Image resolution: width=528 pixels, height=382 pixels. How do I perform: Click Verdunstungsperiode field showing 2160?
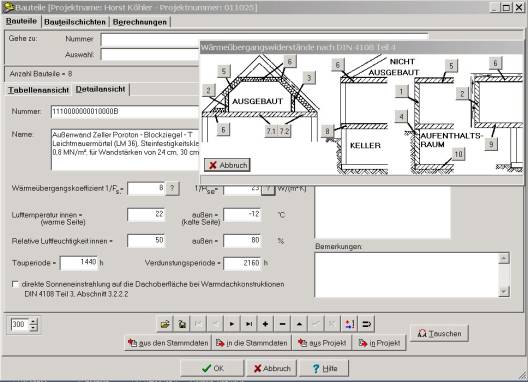[242, 263]
